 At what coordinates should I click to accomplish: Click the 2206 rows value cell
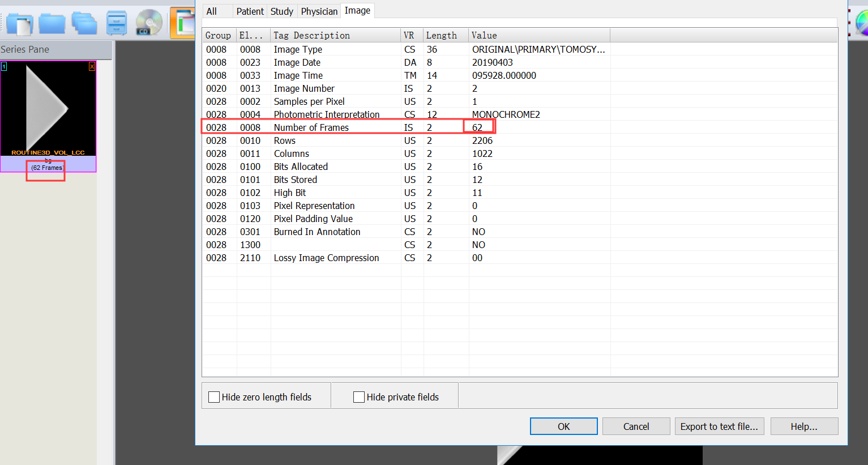tap(482, 140)
